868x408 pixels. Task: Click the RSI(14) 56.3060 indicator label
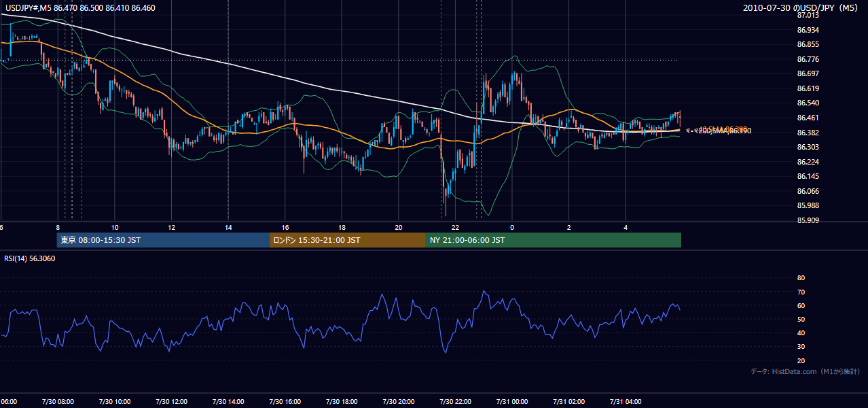pos(30,258)
